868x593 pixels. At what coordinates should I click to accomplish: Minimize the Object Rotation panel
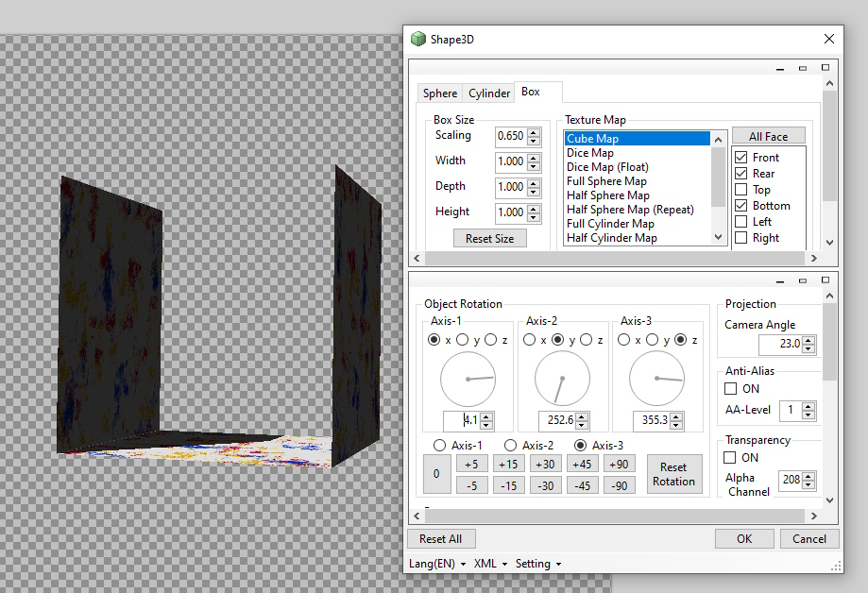780,280
